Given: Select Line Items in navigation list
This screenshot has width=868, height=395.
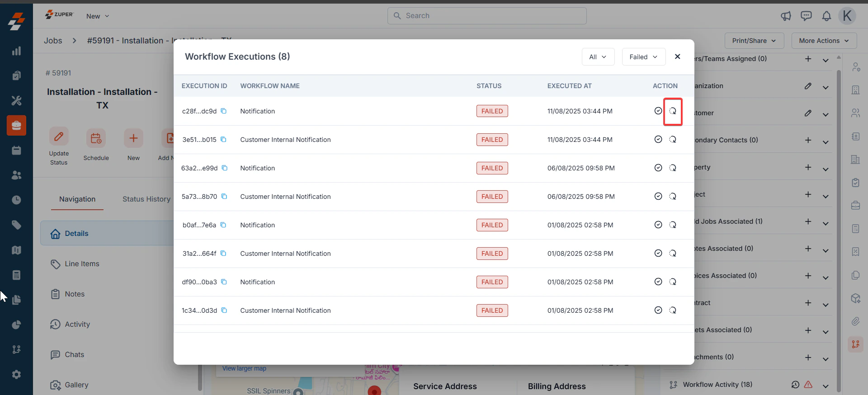Looking at the screenshot, I should pyautogui.click(x=82, y=264).
